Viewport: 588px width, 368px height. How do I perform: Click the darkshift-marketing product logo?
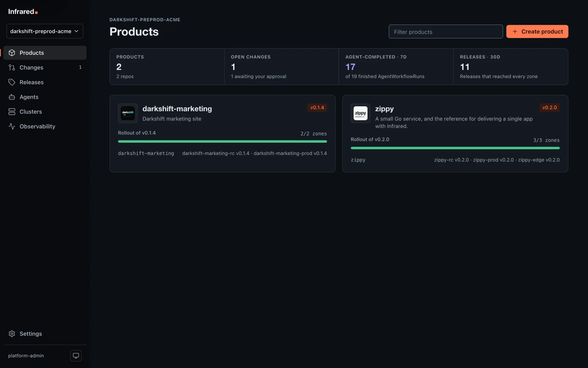128,113
